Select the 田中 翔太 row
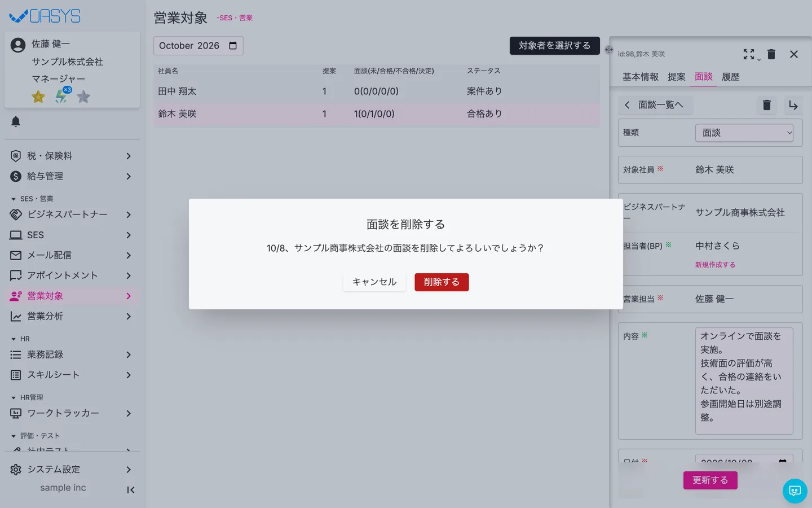 377,91
